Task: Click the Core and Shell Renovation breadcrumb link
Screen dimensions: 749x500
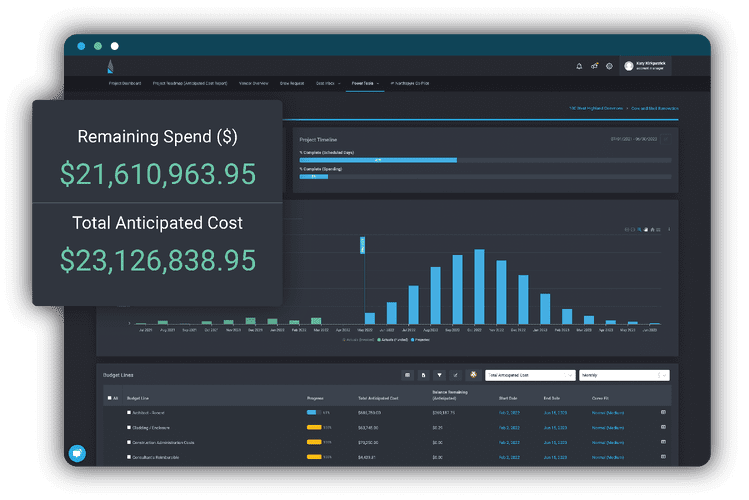Action: click(x=654, y=108)
